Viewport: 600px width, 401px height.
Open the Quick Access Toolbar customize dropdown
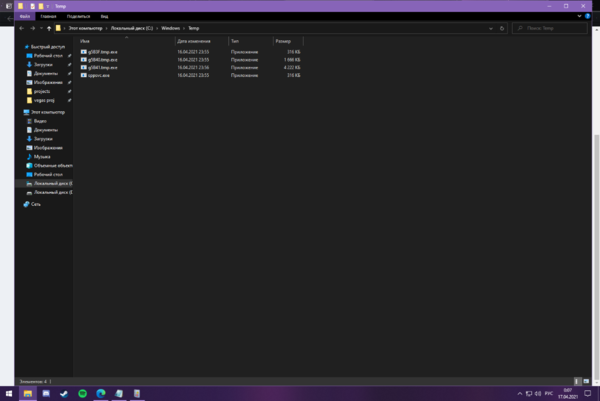[x=48, y=7]
